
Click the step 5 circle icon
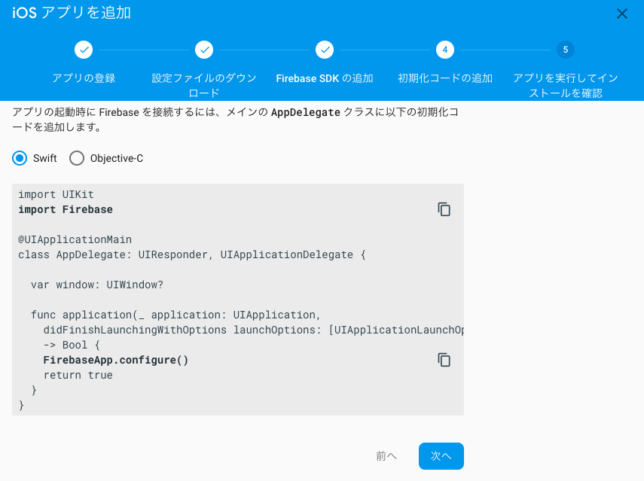click(x=566, y=50)
